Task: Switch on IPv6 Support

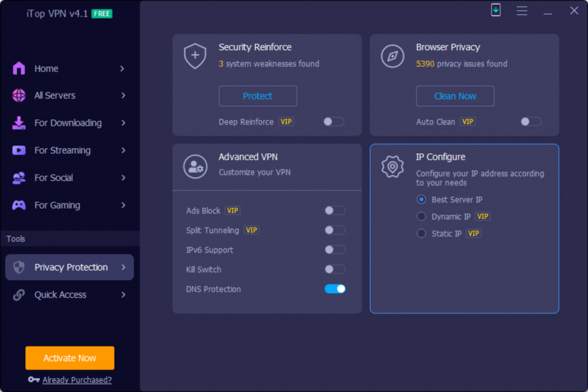Action: coord(335,250)
